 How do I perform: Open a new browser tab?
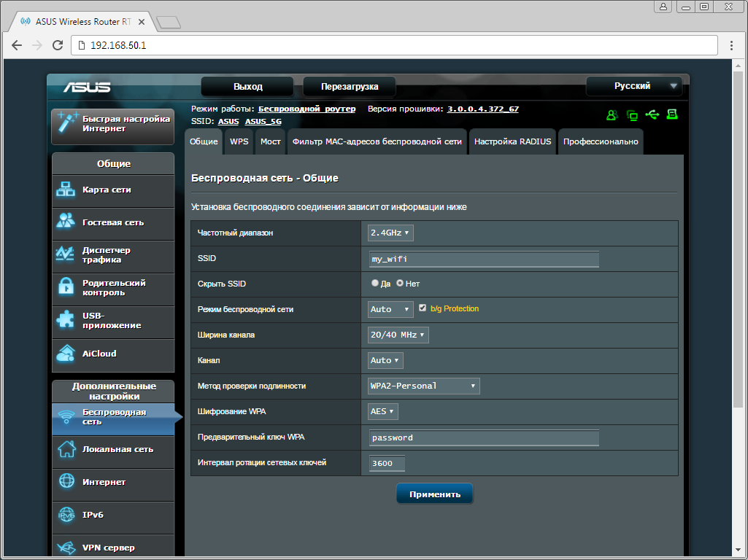click(169, 22)
